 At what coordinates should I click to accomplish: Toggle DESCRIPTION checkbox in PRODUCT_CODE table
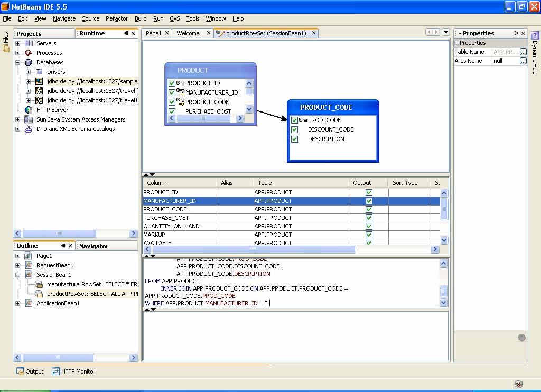tap(294, 139)
